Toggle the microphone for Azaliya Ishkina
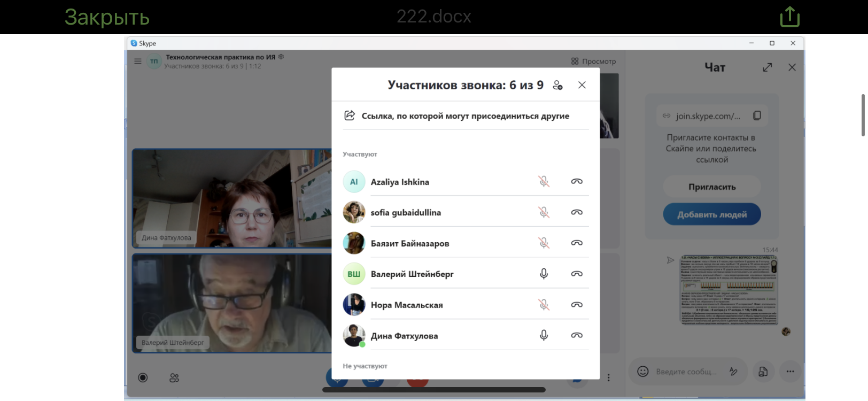The width and height of the screenshot is (868, 401). pos(544,182)
